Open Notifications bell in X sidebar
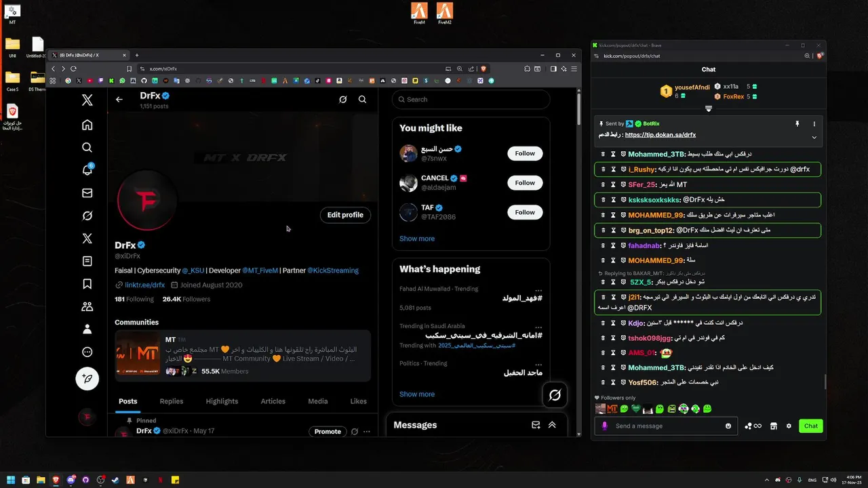 tap(87, 170)
